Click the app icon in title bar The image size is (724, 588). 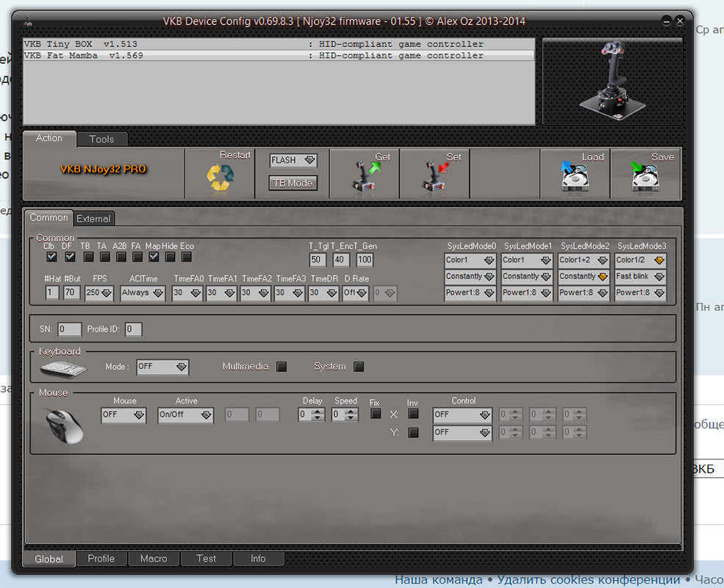coord(29,21)
